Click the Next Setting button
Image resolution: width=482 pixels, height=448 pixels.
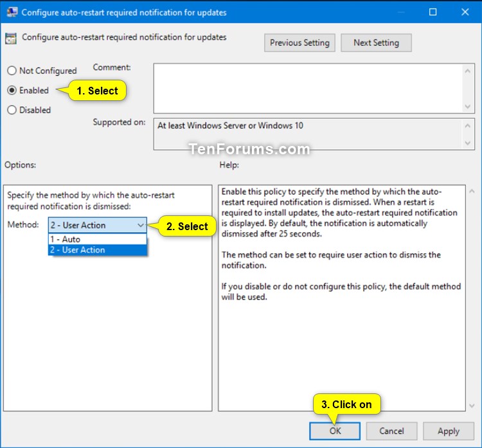tap(376, 42)
